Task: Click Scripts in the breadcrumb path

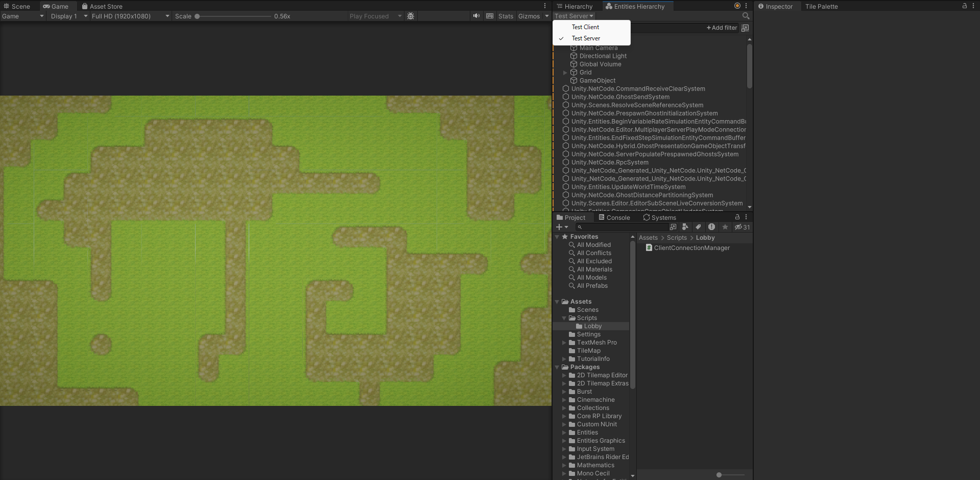Action: [677, 238]
